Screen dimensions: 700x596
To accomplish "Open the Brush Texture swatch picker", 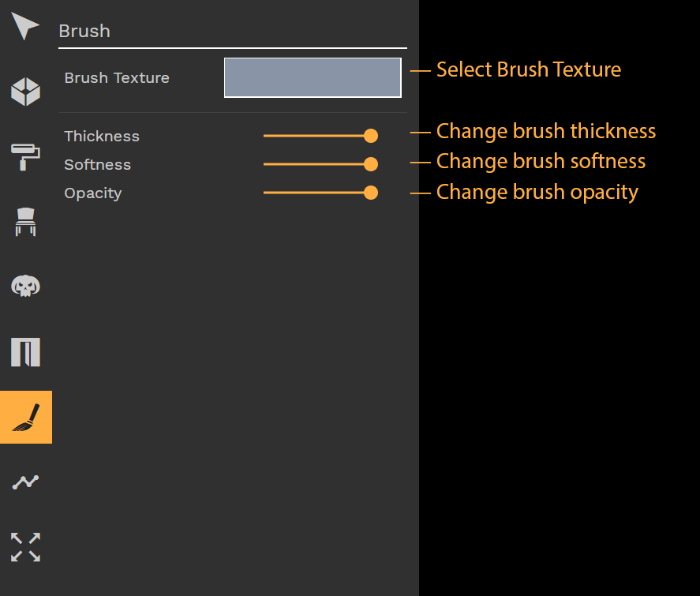I will pos(313,77).
